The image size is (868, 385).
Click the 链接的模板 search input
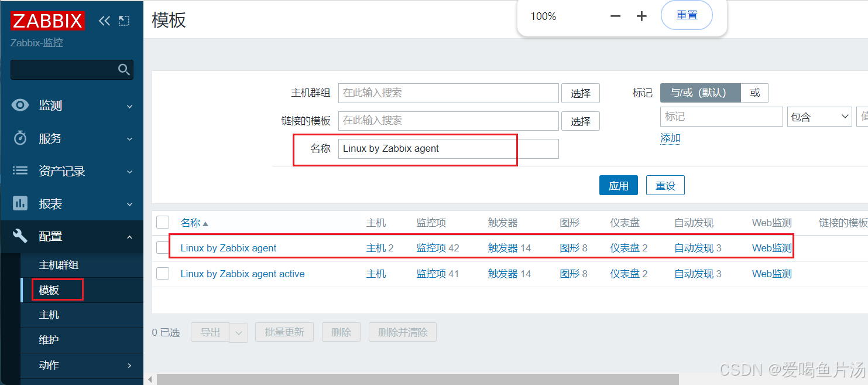click(x=448, y=121)
